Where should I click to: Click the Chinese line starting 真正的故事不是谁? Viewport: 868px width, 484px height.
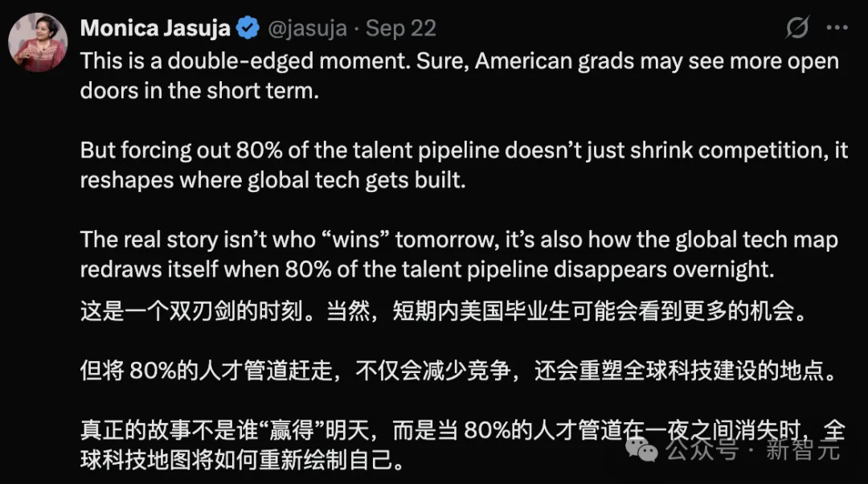pos(463,429)
